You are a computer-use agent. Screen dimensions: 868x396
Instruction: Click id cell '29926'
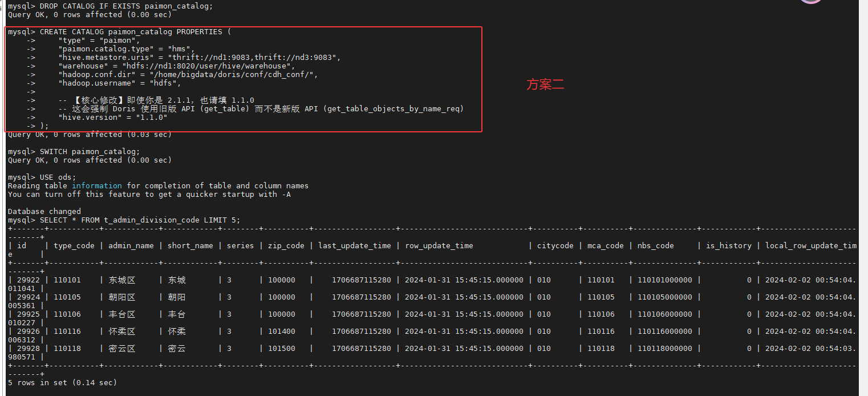tap(29, 332)
